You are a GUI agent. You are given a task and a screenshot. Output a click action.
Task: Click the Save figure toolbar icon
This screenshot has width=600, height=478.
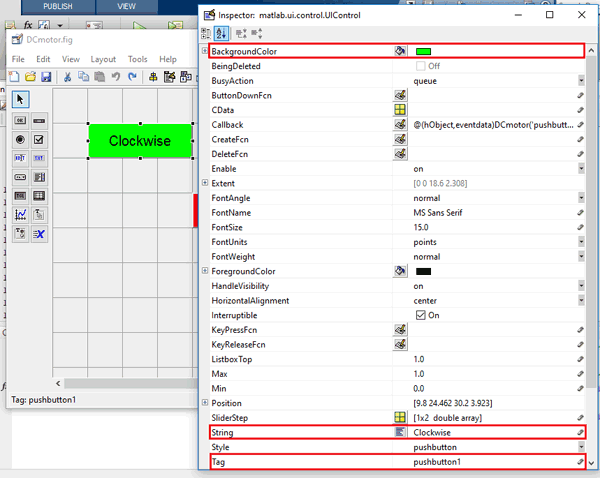pos(46,76)
